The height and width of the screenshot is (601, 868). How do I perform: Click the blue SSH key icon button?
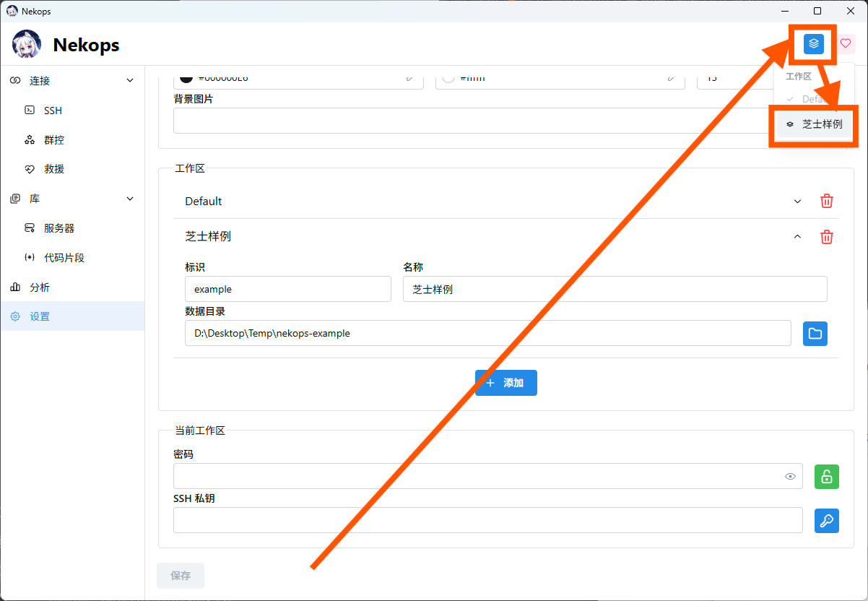[x=826, y=521]
